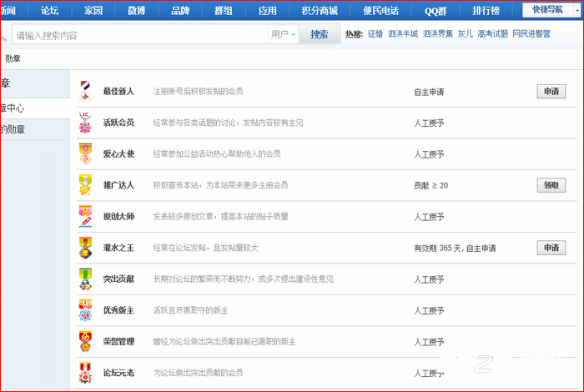Click 自主申请 text in 最佳新人 row
Image resolution: width=584 pixels, height=392 pixels.
(x=429, y=92)
